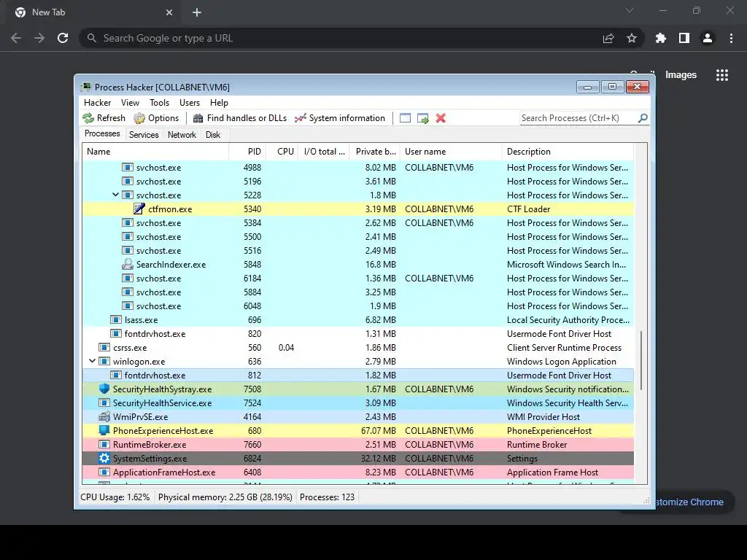Switch to the Services tab
747x560 pixels.
tap(144, 135)
